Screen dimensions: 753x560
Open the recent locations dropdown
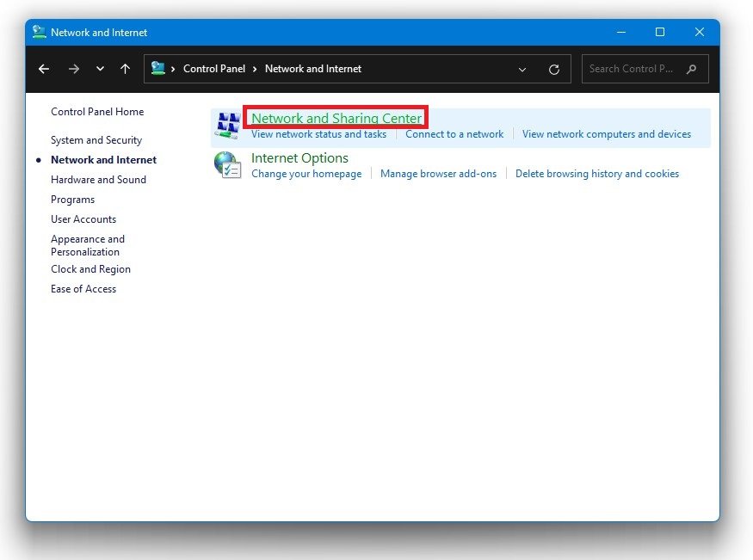tap(101, 69)
